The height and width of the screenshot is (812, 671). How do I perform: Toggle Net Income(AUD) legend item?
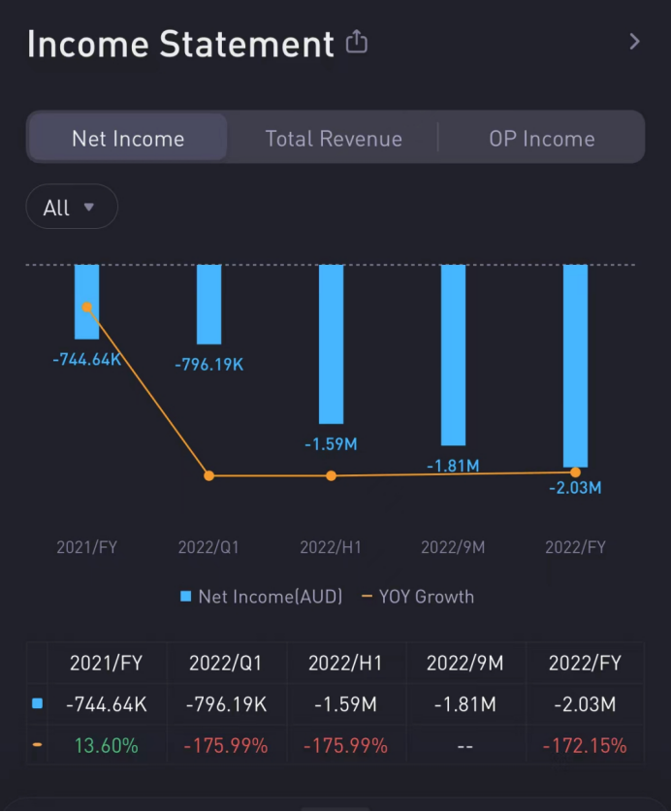pos(262,597)
